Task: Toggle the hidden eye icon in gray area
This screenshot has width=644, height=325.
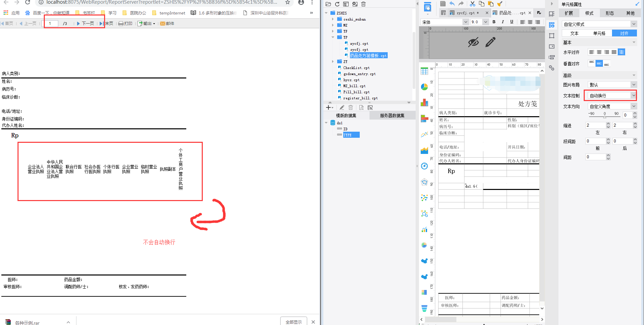Action: pos(473,42)
